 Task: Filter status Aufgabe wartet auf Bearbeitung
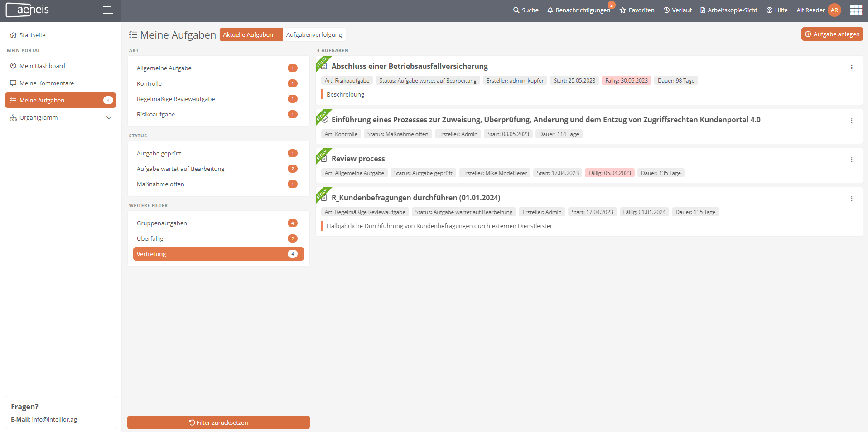(x=218, y=169)
